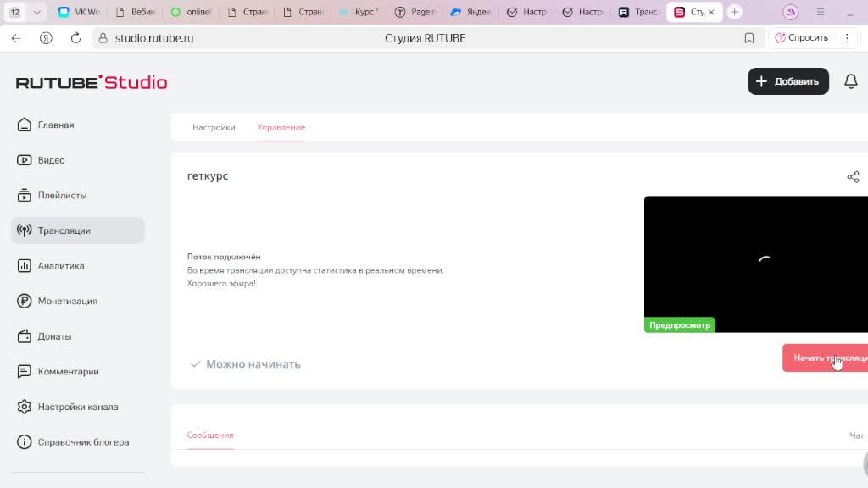Open browser three-dot menu
Screen dimensions: 868x488
pyautogui.click(x=847, y=38)
